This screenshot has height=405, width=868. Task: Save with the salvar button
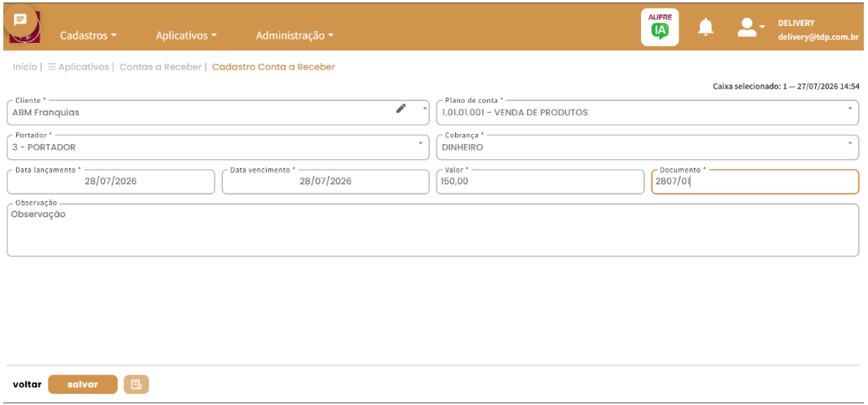(x=83, y=385)
